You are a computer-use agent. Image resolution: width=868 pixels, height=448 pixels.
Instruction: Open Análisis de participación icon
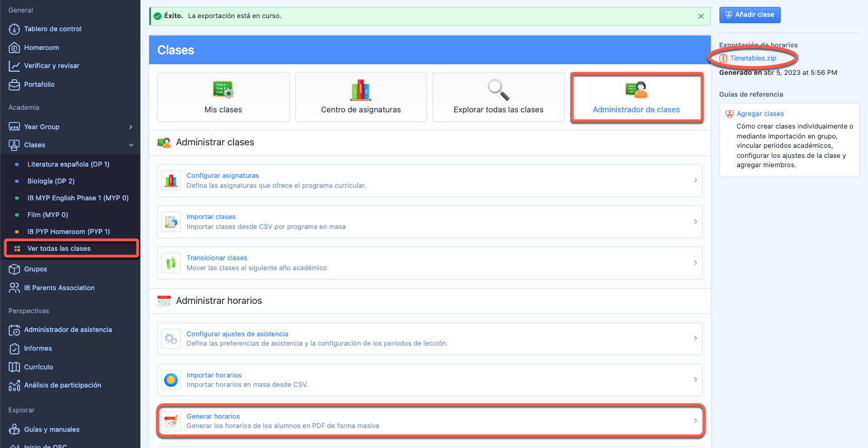14,385
